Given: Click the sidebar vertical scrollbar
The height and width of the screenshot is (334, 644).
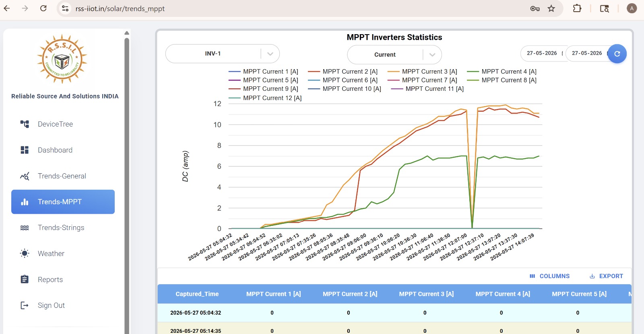Looking at the screenshot, I should [127, 185].
